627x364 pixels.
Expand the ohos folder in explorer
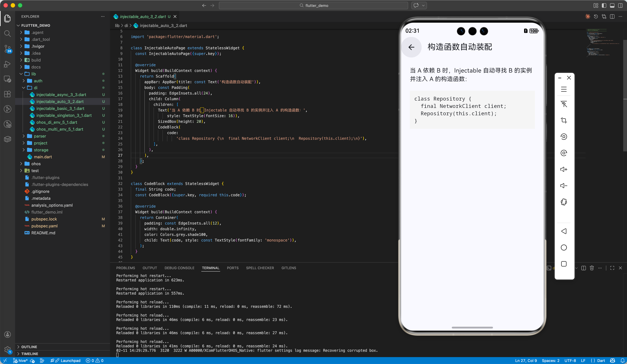tap(36, 164)
